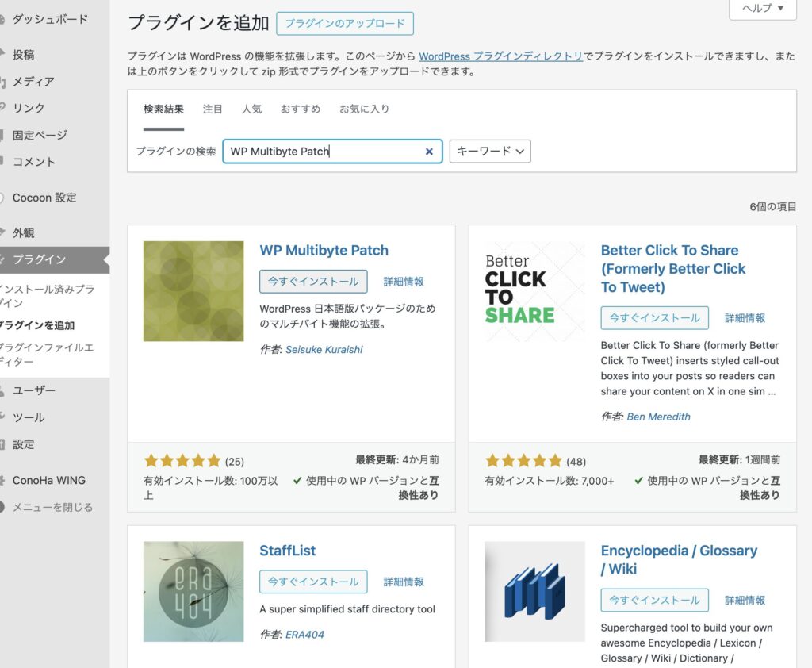Open the お気に入り tab
The height and width of the screenshot is (668, 812).
[364, 109]
